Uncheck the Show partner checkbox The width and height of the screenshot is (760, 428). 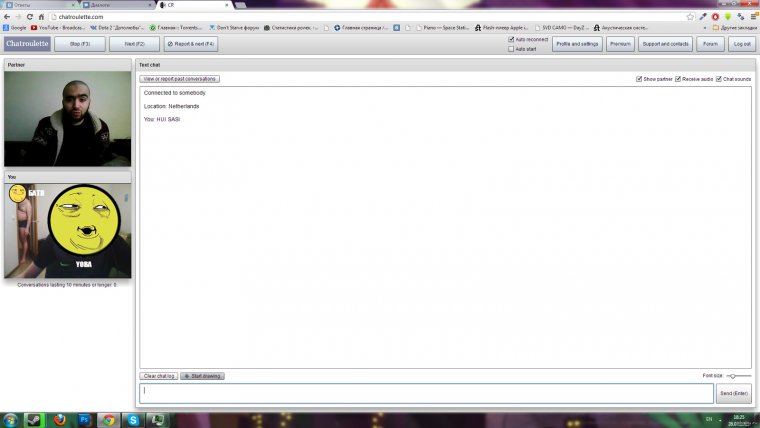click(640, 78)
